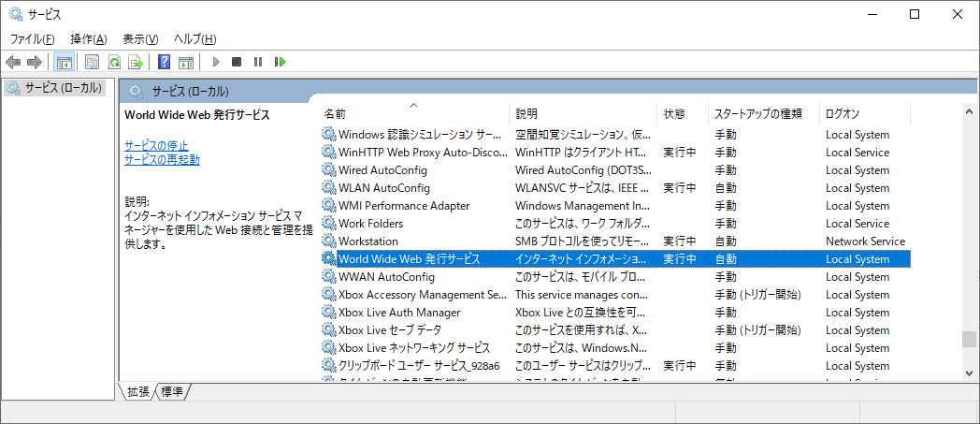The width and height of the screenshot is (980, 424).
Task: Click gear icon of Wired AutoConfig row
Action: [x=328, y=170]
